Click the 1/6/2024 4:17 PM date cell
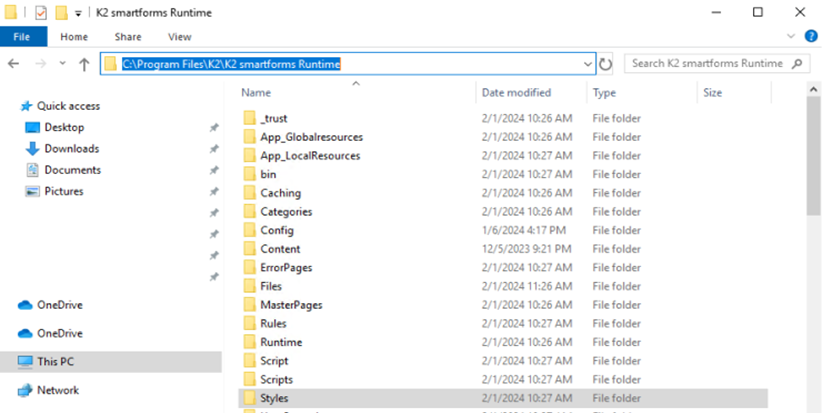The width and height of the screenshot is (822, 413). [524, 231]
